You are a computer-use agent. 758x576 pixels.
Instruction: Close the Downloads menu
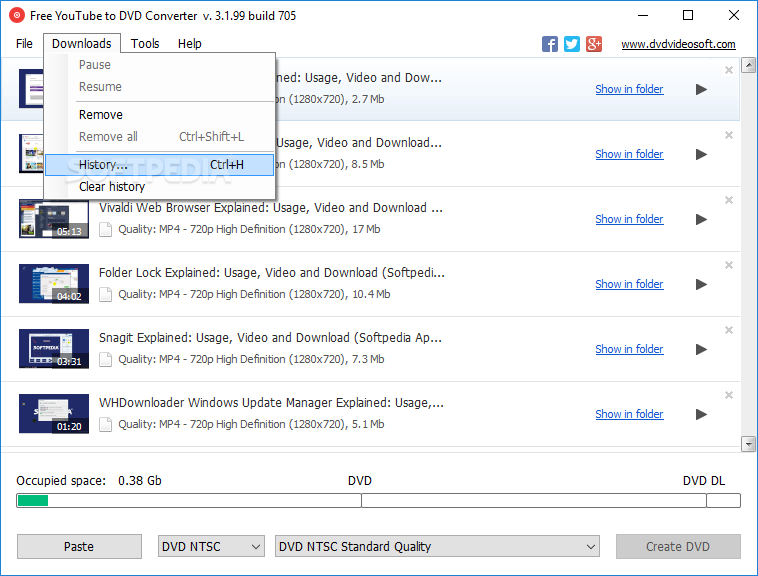click(82, 44)
